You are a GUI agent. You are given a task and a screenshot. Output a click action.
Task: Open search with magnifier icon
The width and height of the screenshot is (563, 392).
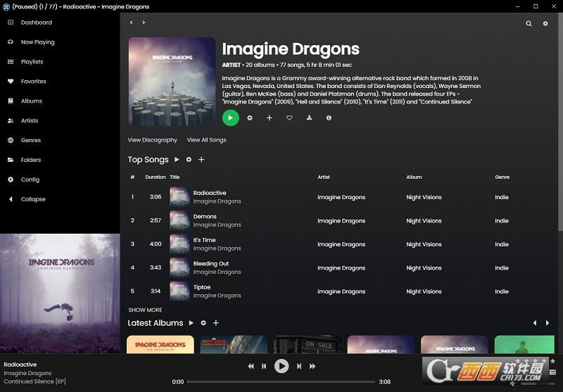529,23
